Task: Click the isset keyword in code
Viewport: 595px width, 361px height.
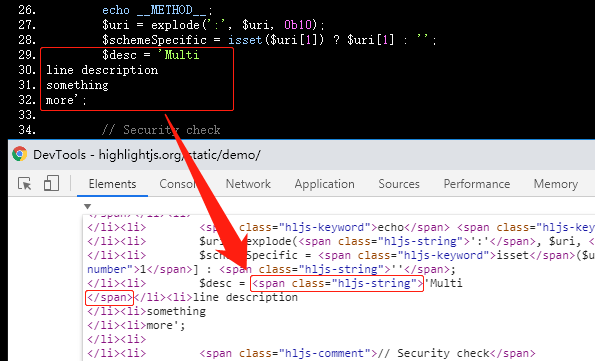Action: click(x=245, y=40)
